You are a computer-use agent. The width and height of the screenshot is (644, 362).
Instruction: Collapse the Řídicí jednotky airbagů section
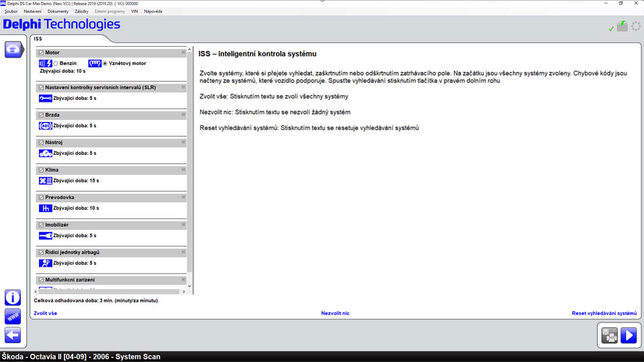tap(183, 252)
